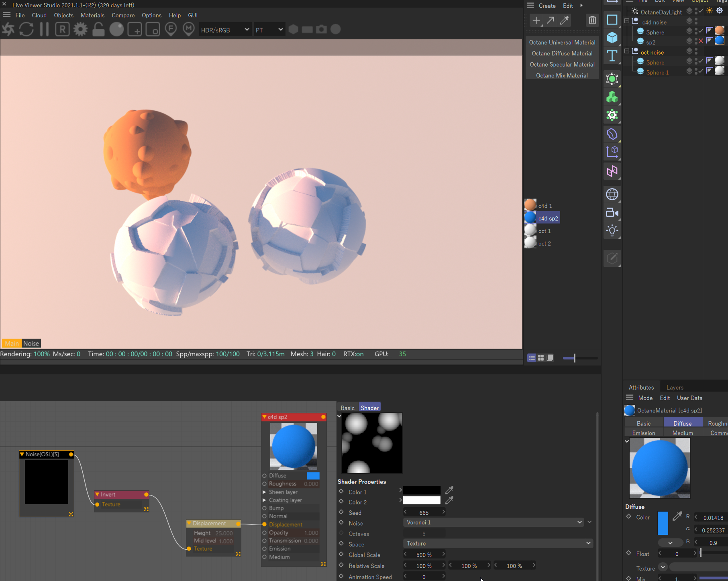Click the camera object icon in side toolbar
Image resolution: width=728 pixels, height=581 pixels.
pos(612,212)
